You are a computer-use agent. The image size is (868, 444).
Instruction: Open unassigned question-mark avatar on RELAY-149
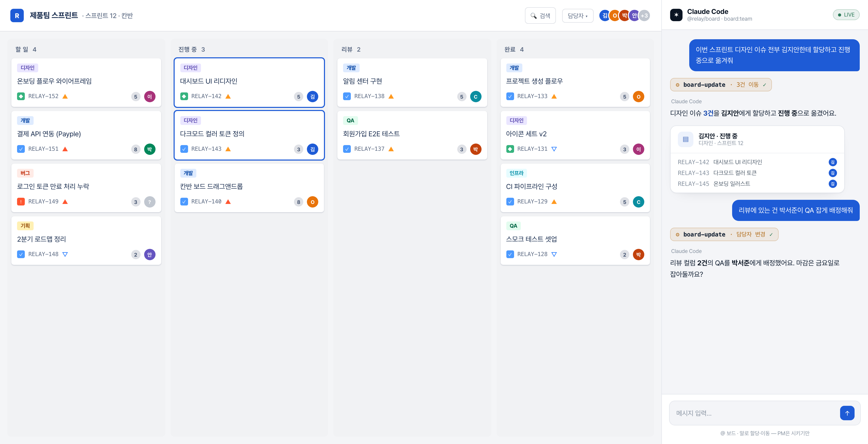click(x=150, y=202)
